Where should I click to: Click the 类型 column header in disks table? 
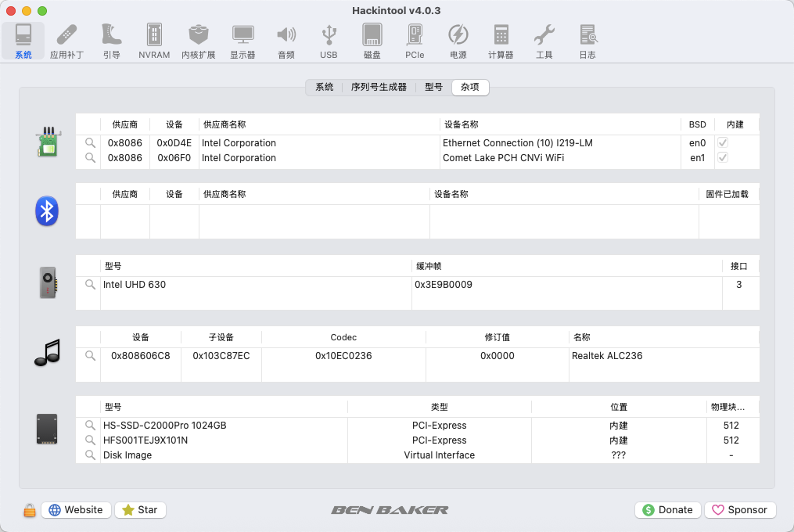[x=439, y=407]
